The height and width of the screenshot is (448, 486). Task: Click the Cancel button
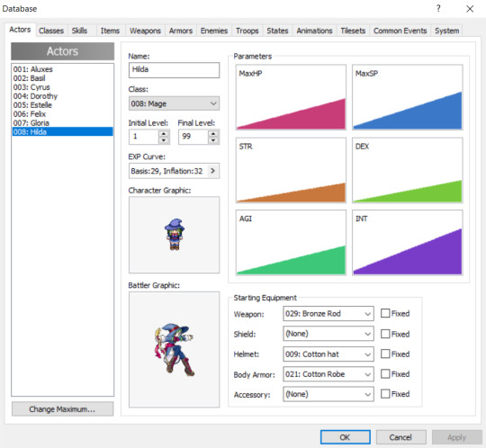400,437
